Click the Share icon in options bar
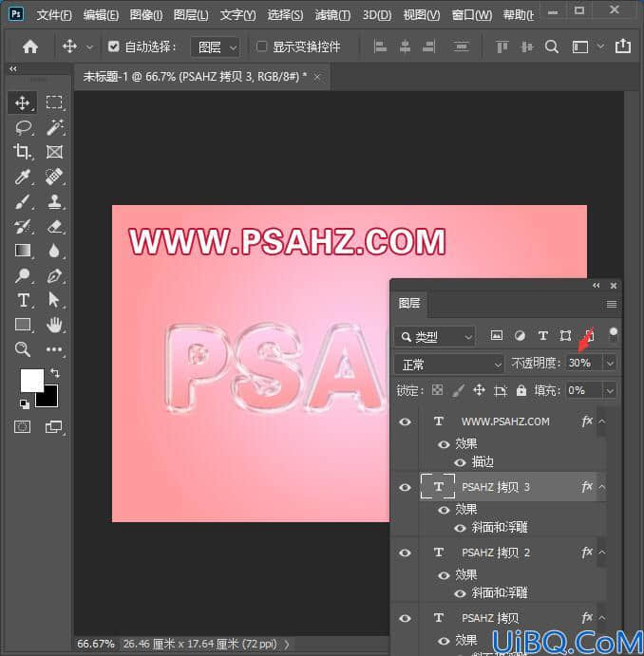Viewport: 644px width, 656px height. 623,46
